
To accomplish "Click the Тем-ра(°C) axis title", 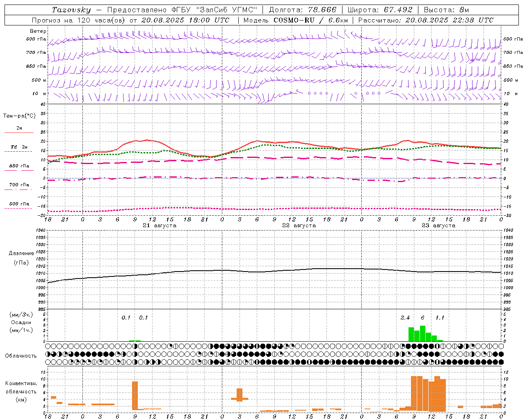I will (19, 116).
